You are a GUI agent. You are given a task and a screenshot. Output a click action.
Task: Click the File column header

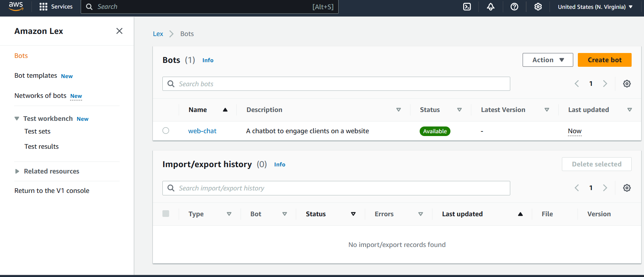click(x=547, y=214)
